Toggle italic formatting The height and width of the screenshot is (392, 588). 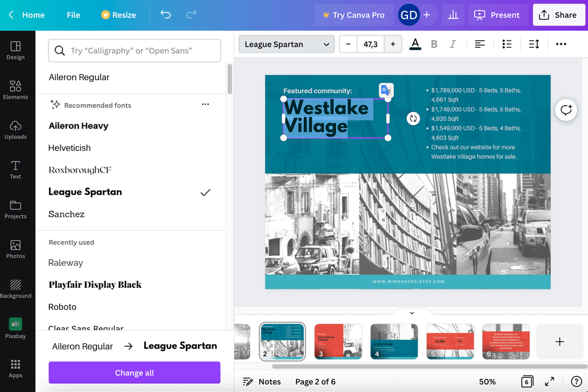point(453,44)
